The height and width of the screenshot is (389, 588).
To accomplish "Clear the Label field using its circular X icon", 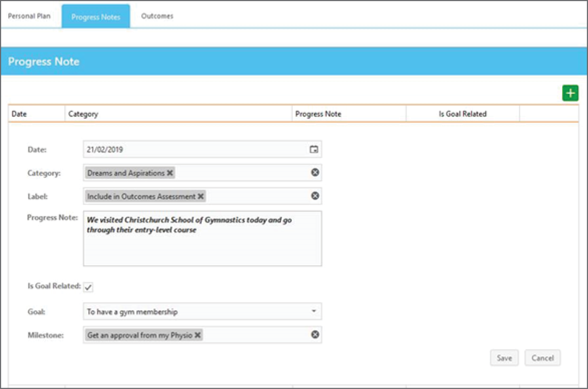I will click(315, 196).
